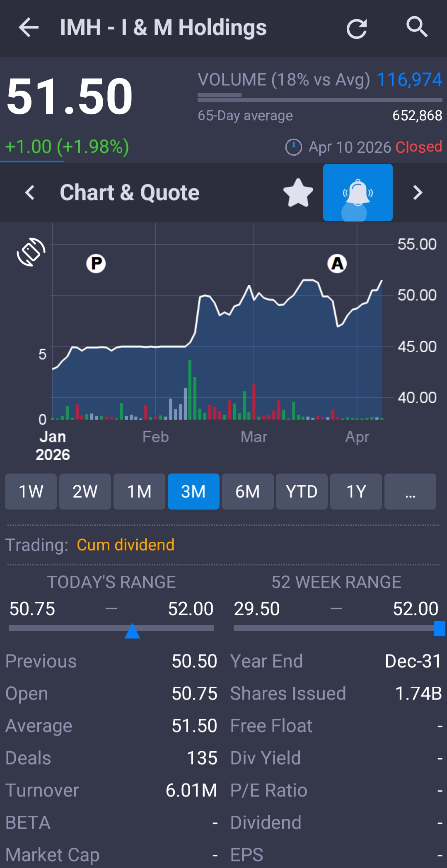This screenshot has height=868, width=447.
Task: Go to next section right chevron
Action: [x=418, y=193]
